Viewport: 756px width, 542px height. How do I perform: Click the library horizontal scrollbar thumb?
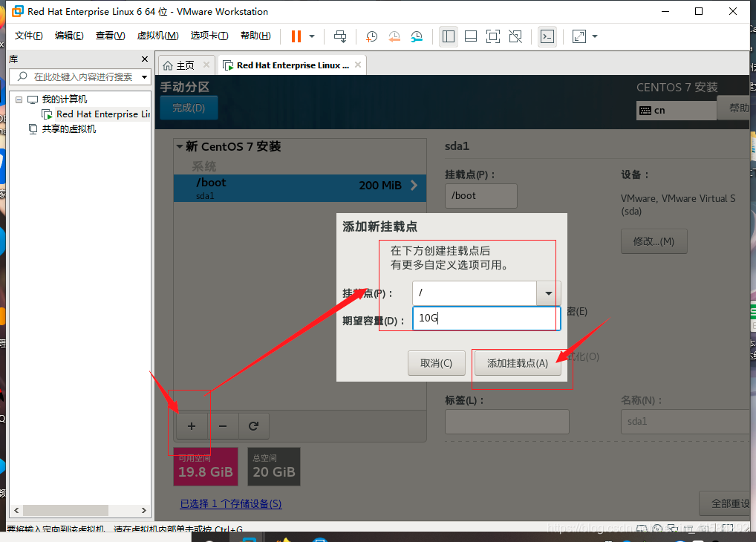[x=65, y=510]
